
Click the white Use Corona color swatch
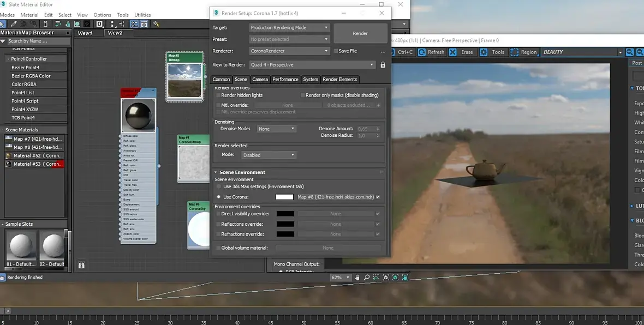tap(285, 197)
